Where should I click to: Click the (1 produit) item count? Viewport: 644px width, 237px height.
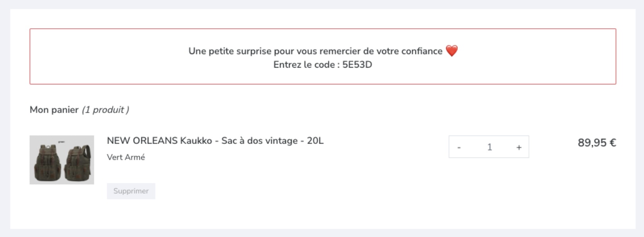click(105, 110)
